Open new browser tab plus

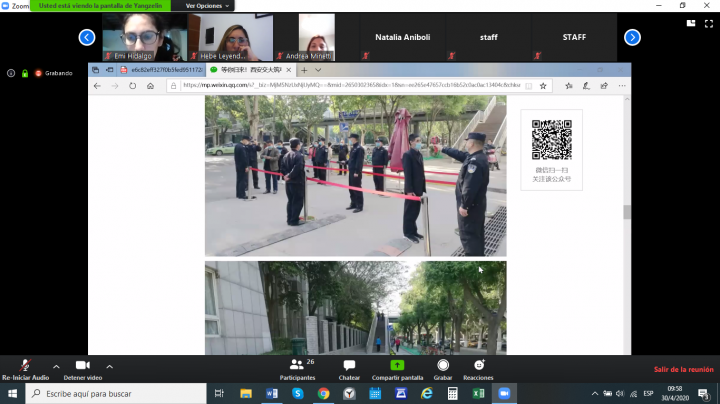pyautogui.click(x=304, y=70)
